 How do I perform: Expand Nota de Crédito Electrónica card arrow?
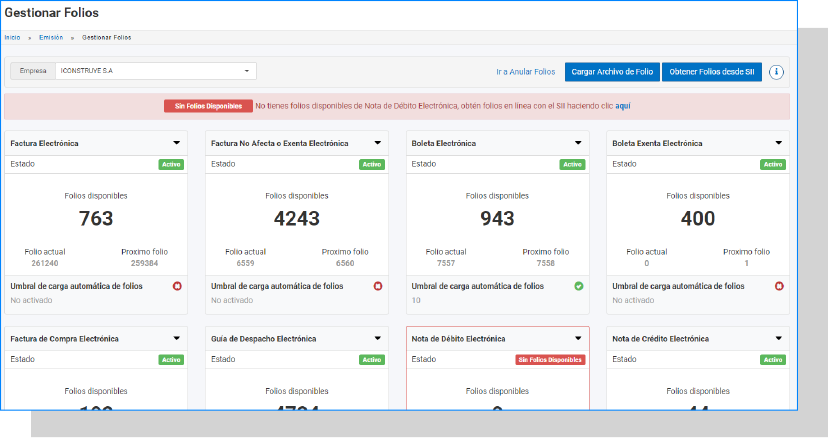click(778, 338)
